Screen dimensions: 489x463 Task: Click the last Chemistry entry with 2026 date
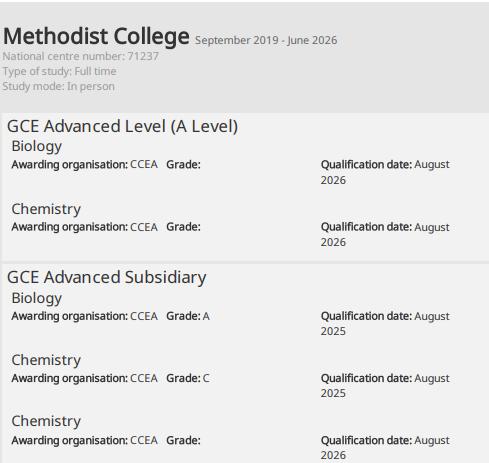click(46, 421)
